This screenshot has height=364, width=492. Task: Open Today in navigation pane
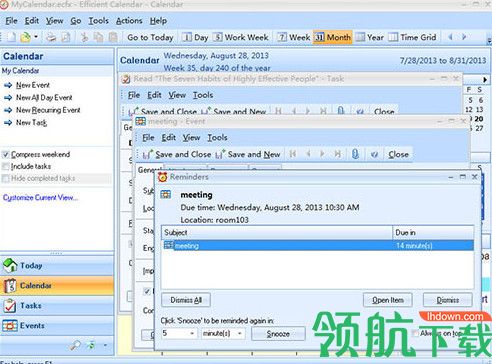coord(57,266)
